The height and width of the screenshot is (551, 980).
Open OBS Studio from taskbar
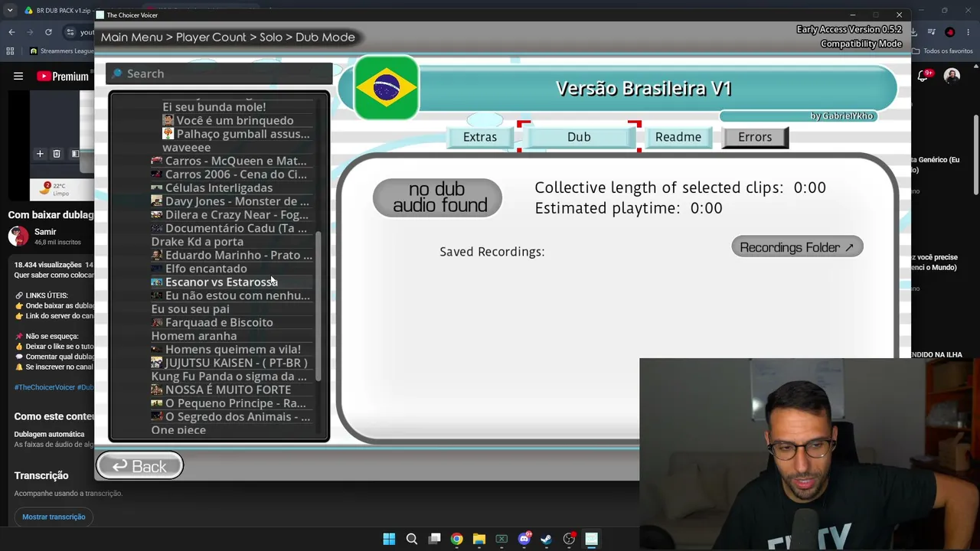569,540
